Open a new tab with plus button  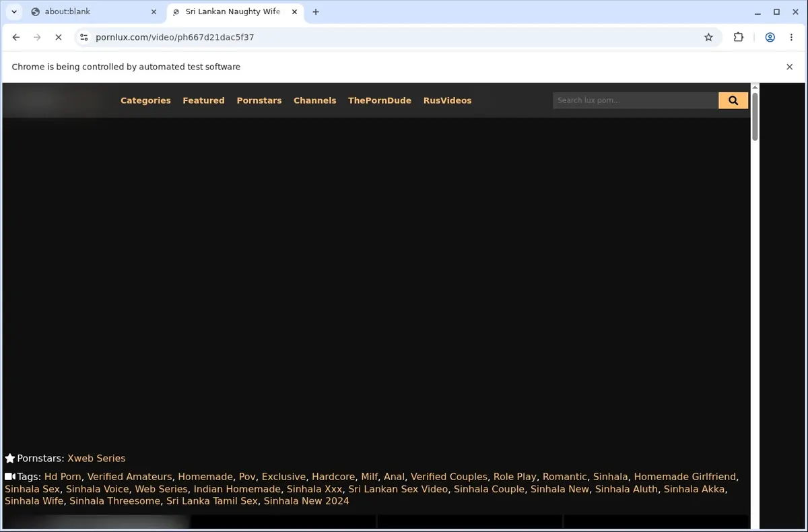point(316,11)
